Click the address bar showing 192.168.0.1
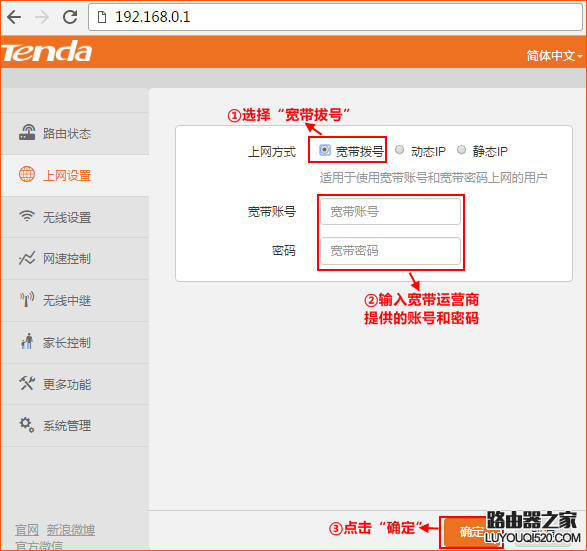 [x=335, y=17]
